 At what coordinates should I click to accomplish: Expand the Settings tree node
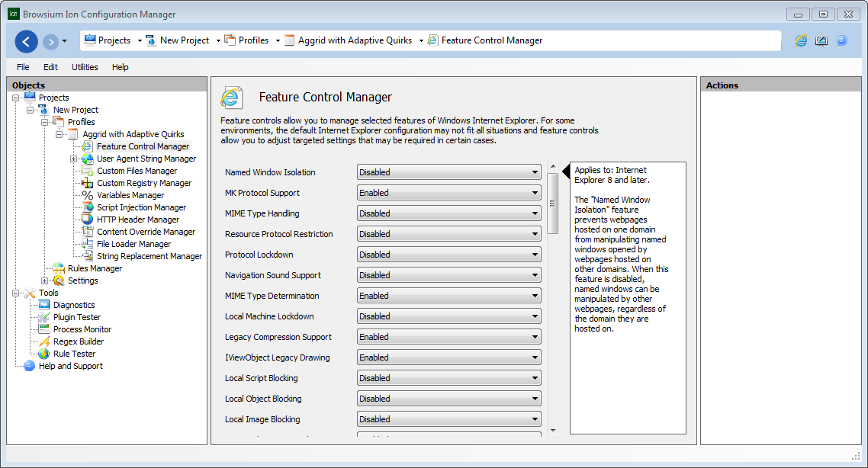44,280
